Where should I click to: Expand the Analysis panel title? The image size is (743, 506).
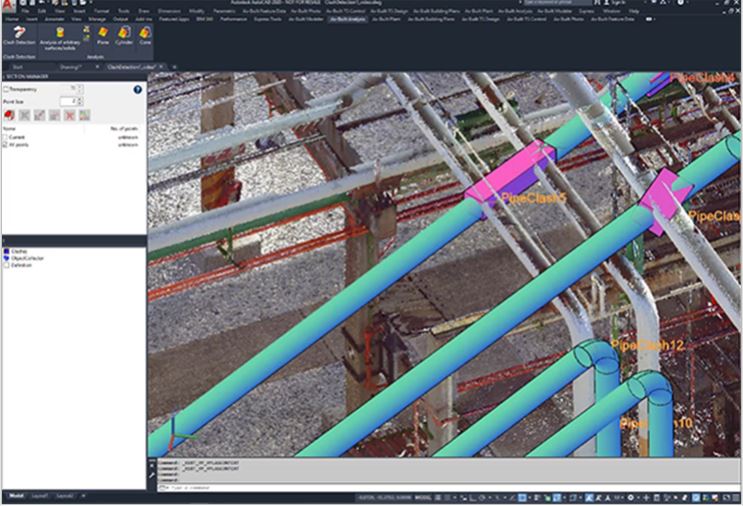(x=95, y=56)
